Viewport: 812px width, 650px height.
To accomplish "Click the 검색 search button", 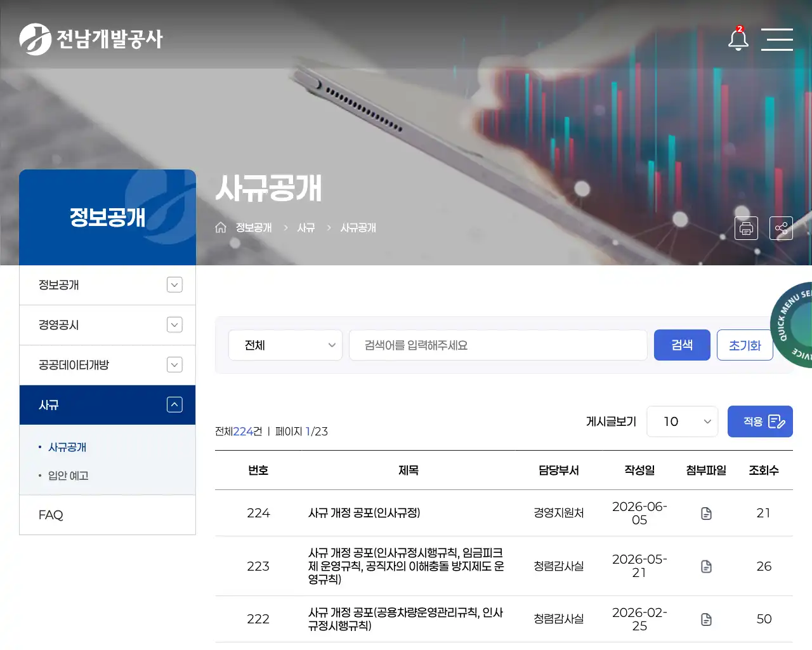I will click(682, 345).
